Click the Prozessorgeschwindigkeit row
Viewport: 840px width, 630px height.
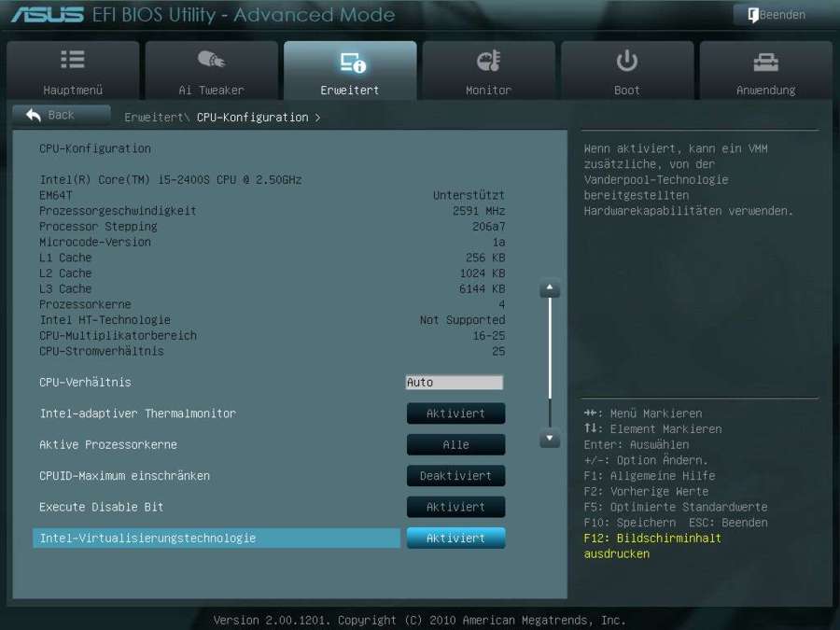tap(273, 211)
